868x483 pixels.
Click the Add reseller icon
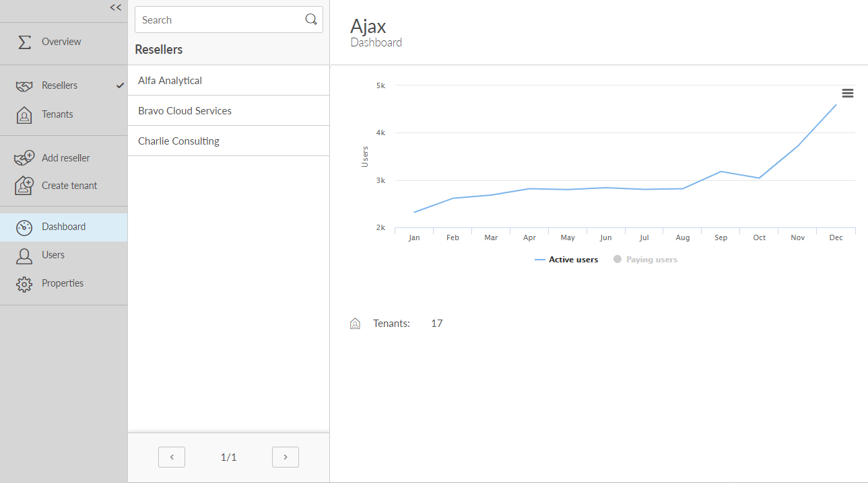[x=24, y=158]
